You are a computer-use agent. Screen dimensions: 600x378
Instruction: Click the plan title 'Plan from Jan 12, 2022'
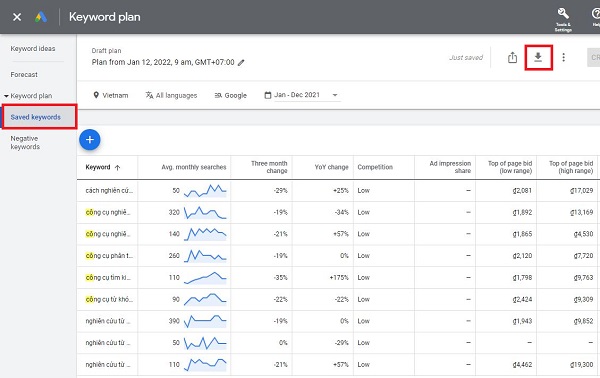tap(163, 62)
